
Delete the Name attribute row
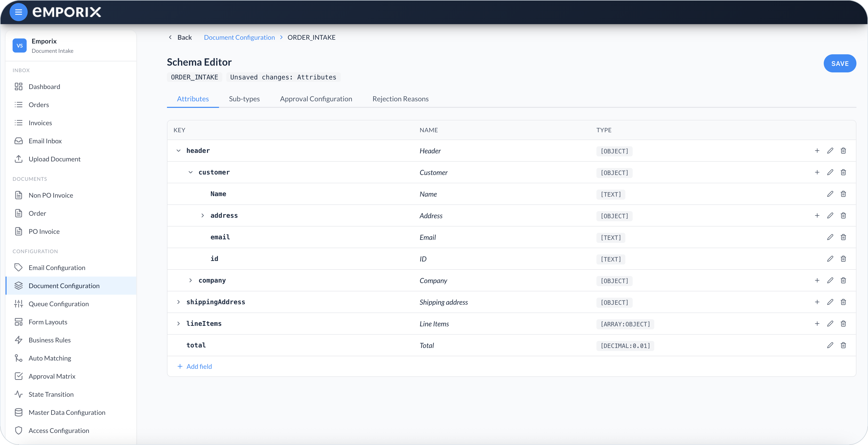click(843, 194)
